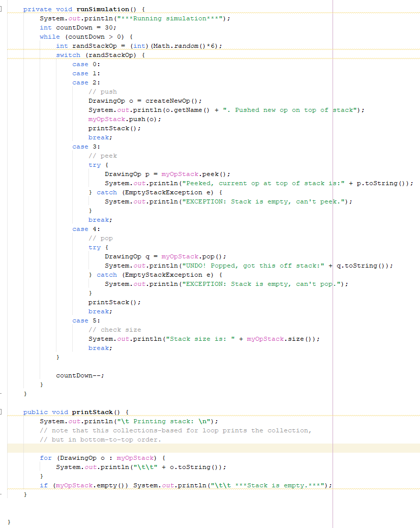Click the "UNDO! Popped, got this off stack:" string
Screen dimensions: 420x528
coord(253,266)
